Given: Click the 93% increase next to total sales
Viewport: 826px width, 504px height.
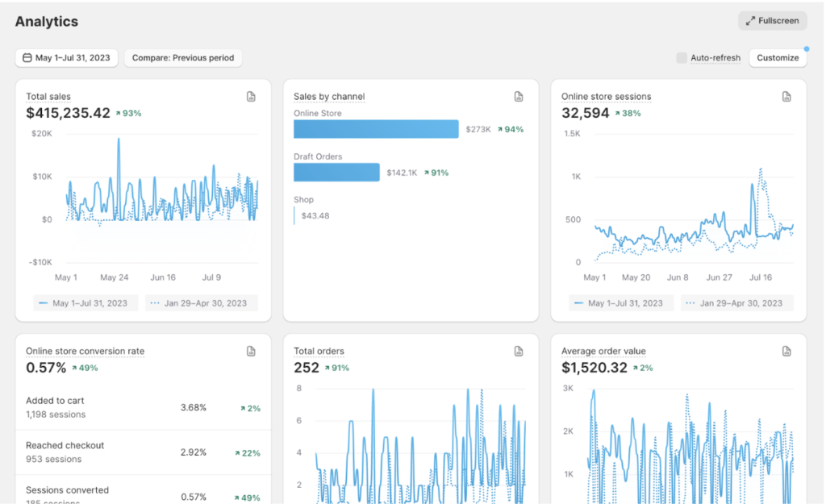Looking at the screenshot, I should 128,113.
